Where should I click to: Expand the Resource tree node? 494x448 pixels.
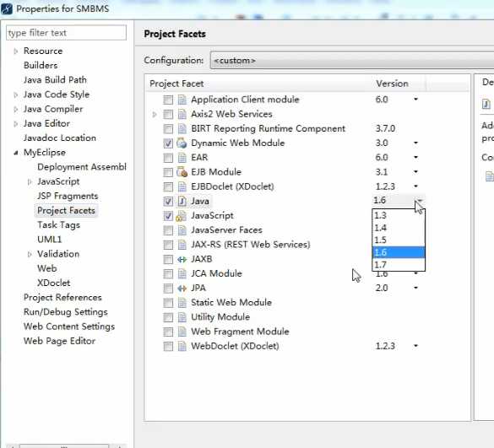point(15,51)
